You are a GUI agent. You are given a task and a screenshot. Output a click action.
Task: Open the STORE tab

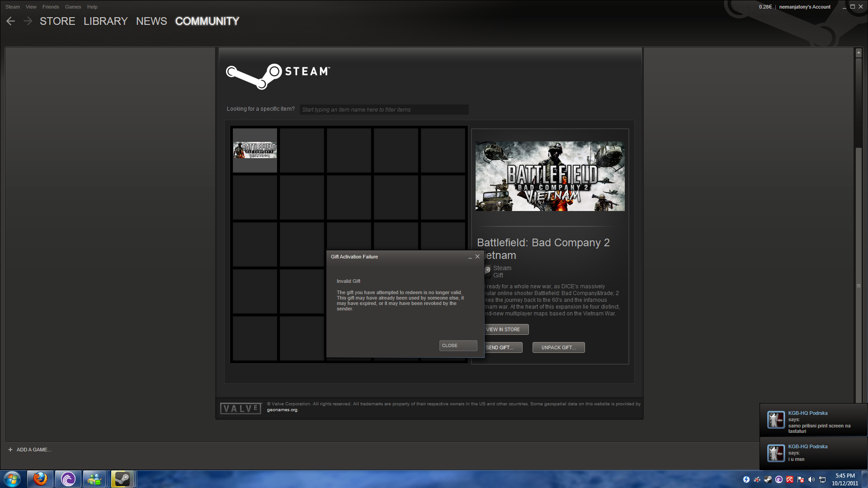(x=57, y=21)
